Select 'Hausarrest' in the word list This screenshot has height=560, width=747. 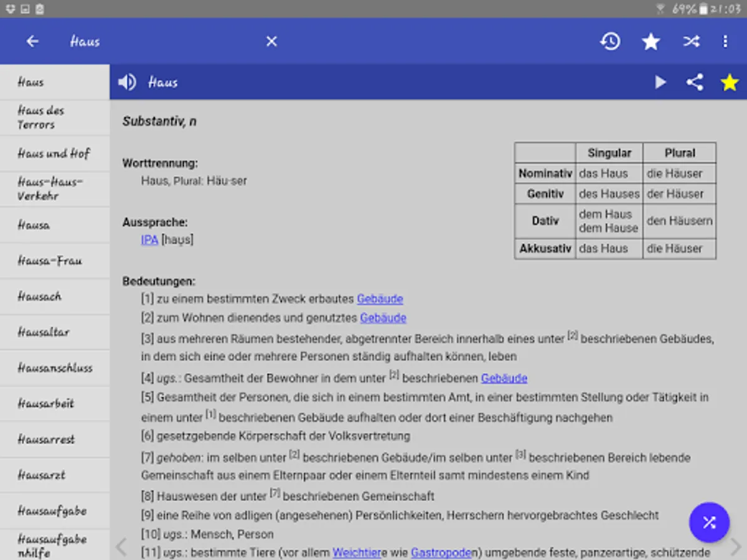(x=55, y=439)
